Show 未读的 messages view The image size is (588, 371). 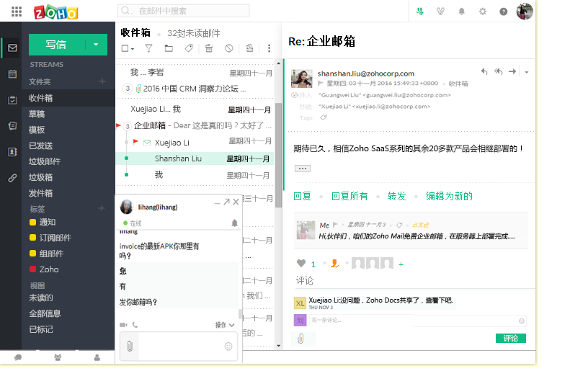tap(41, 298)
